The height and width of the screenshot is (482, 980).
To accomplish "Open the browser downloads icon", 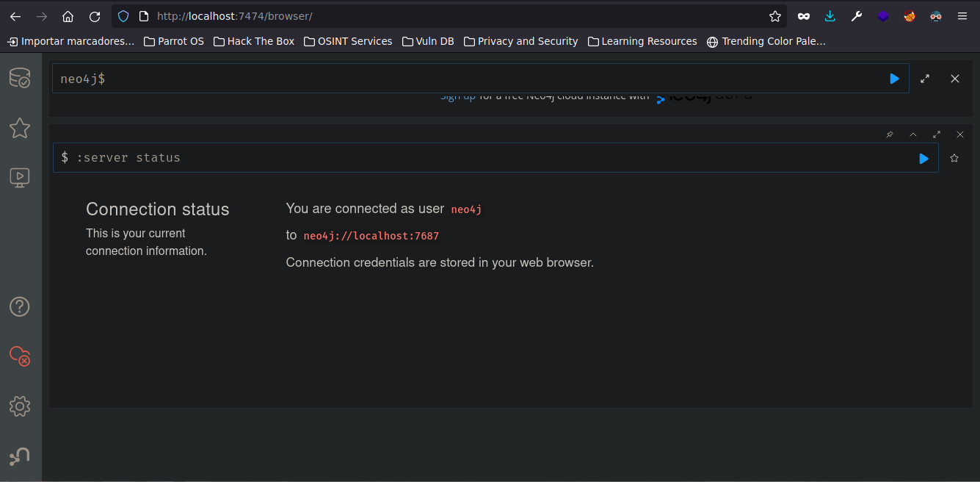I will point(830,16).
